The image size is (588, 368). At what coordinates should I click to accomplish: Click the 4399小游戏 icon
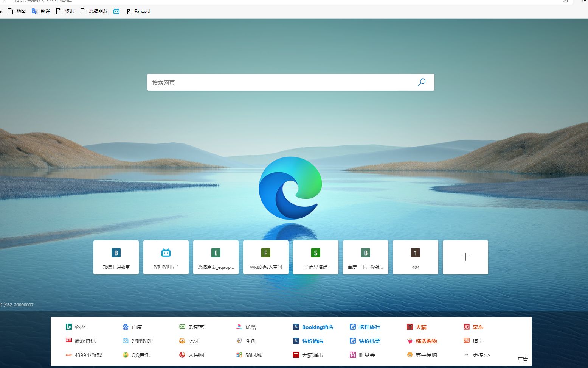pos(69,355)
